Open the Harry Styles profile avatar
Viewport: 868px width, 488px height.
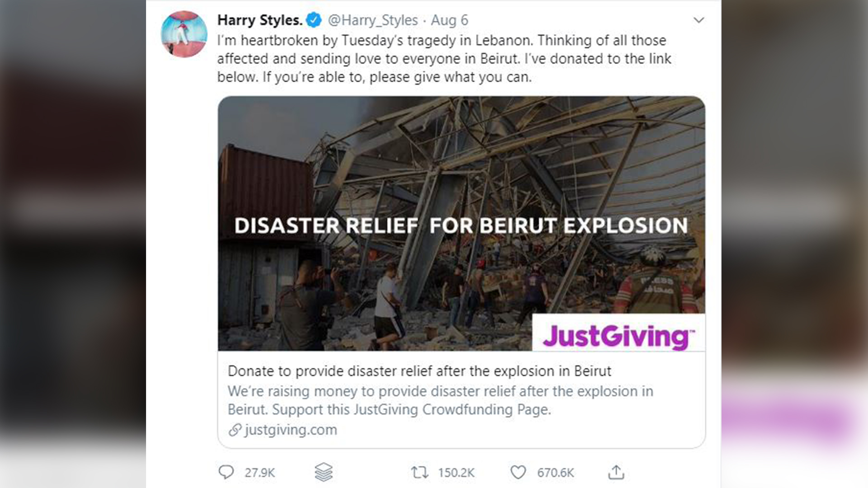[184, 34]
